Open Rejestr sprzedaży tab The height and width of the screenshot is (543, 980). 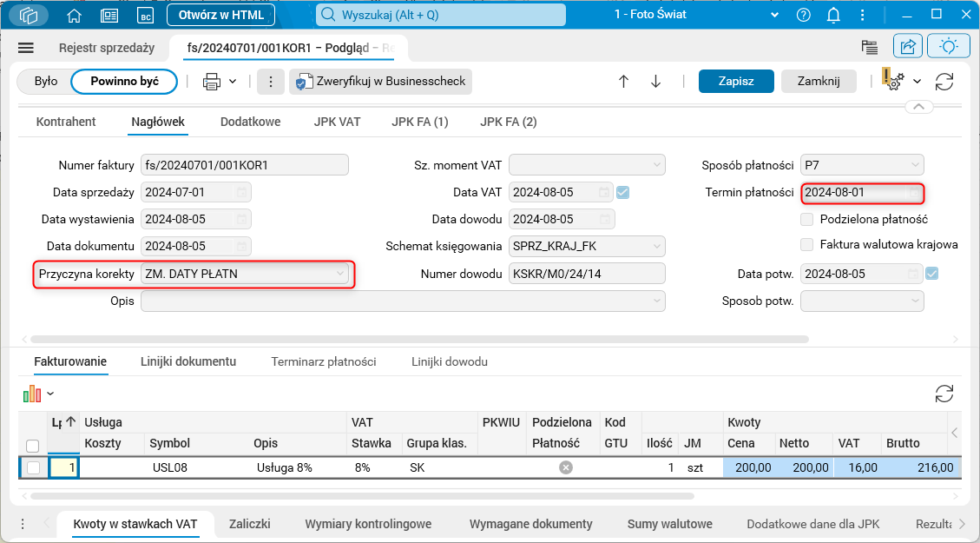tap(107, 48)
